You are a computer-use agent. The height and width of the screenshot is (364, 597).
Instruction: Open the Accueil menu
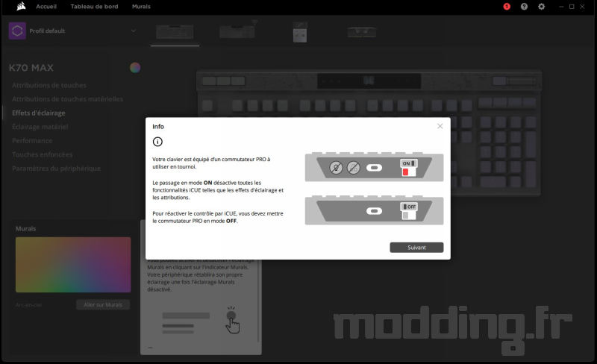pyautogui.click(x=46, y=7)
